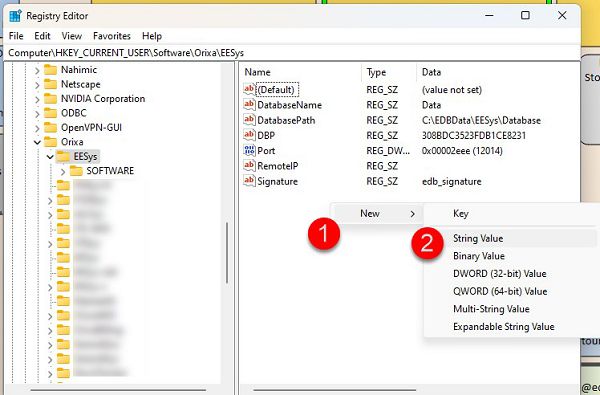Click the Registry Editor app icon in title bar
The height and width of the screenshot is (395, 600).
pos(15,16)
